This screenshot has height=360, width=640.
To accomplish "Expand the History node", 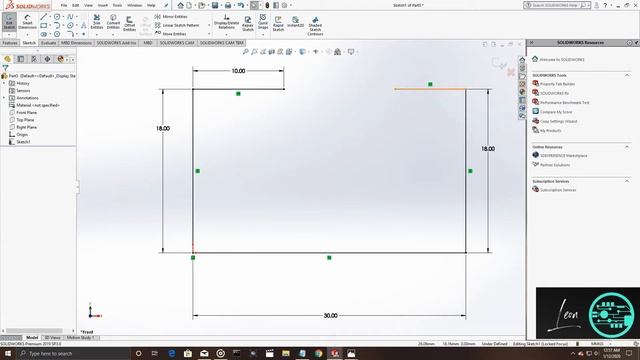I will [4, 83].
